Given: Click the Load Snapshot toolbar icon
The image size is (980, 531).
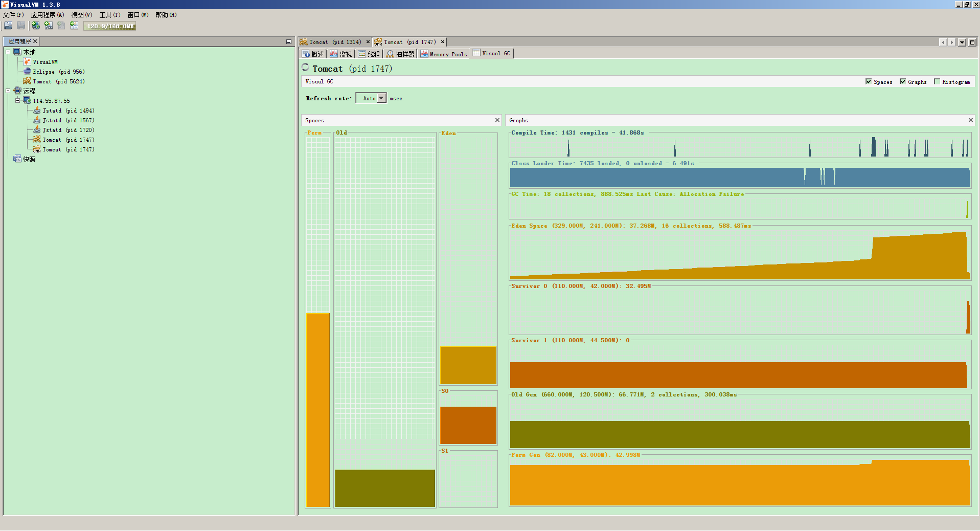Looking at the screenshot, I should [x=9, y=26].
